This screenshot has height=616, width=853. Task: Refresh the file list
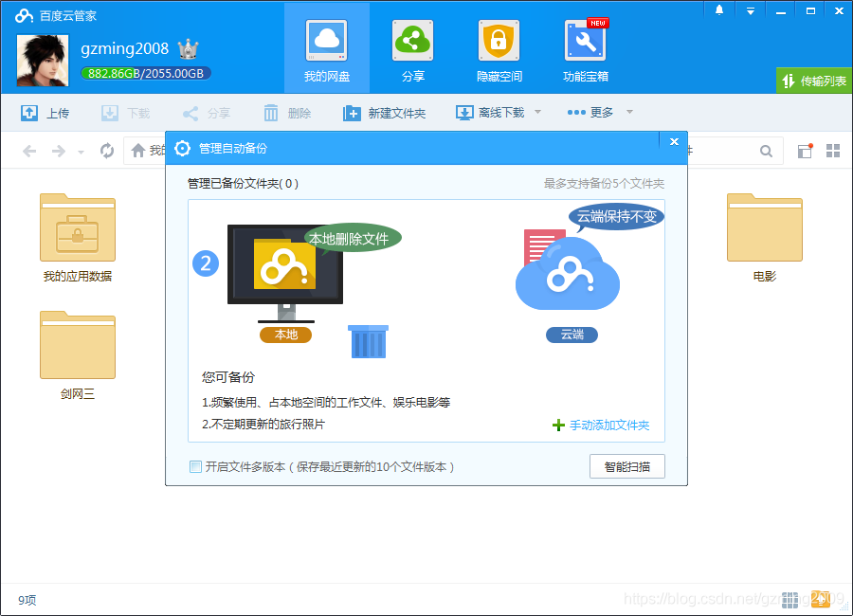pos(107,150)
